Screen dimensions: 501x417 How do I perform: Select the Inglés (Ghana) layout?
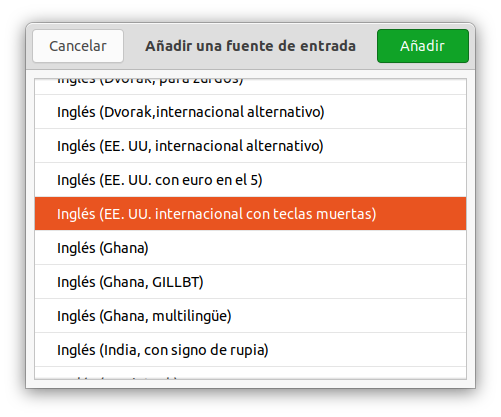[250, 248]
